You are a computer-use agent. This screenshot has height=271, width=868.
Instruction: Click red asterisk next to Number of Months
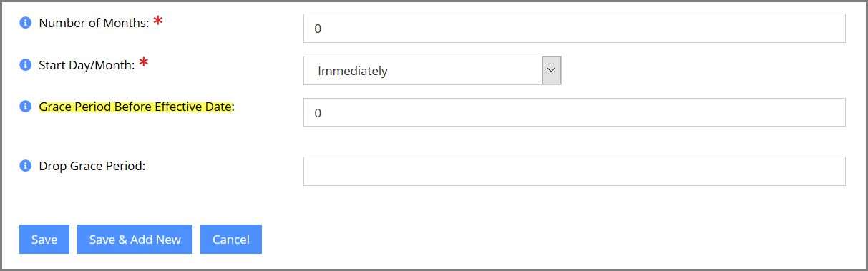(x=158, y=21)
